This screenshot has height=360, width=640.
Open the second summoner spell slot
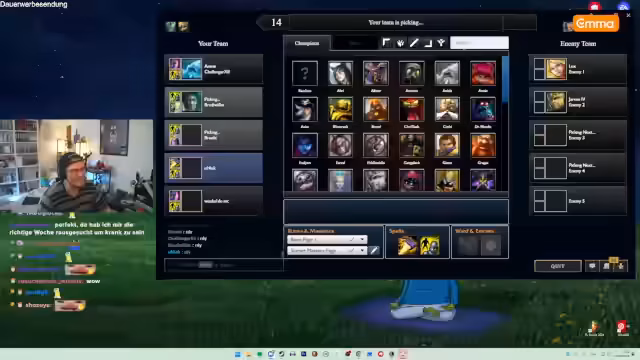429,246
